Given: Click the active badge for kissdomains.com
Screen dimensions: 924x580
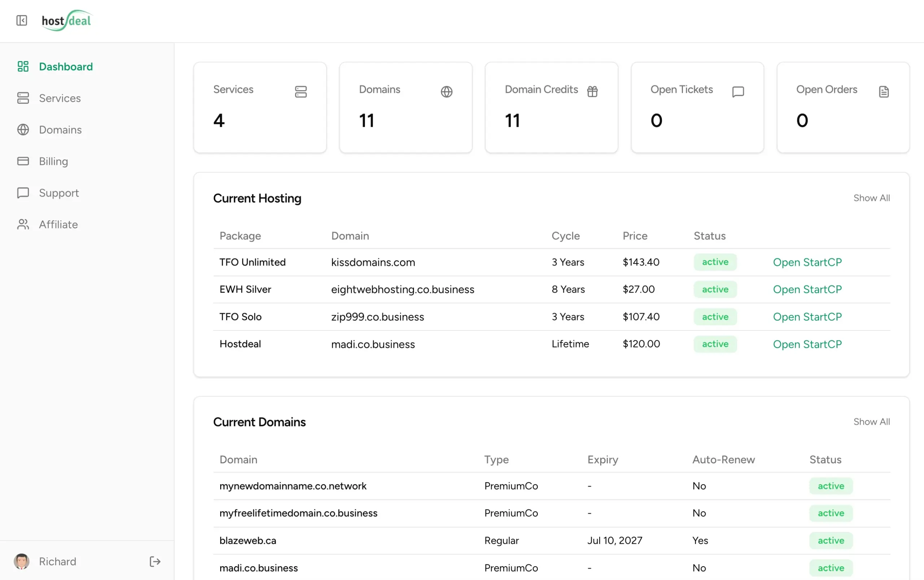Looking at the screenshot, I should [715, 262].
